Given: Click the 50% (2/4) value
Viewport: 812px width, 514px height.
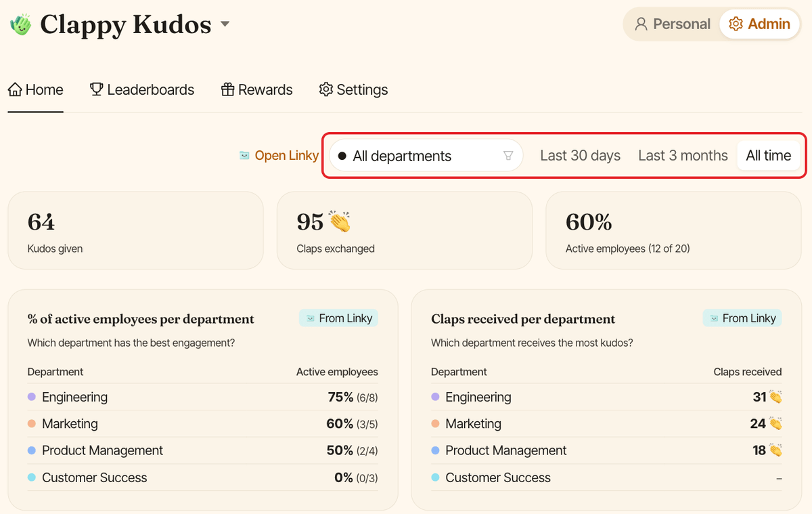Looking at the screenshot, I should click(352, 451).
